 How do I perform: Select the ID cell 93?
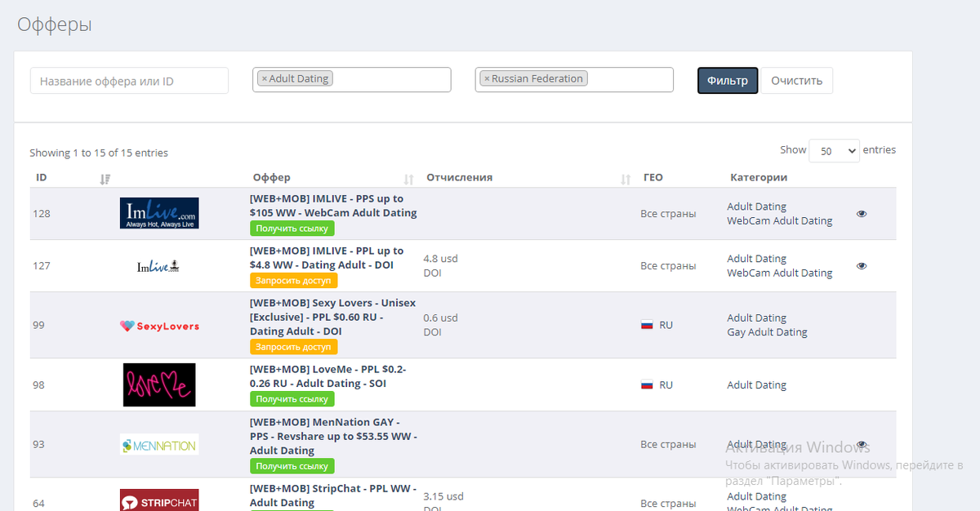[38, 444]
